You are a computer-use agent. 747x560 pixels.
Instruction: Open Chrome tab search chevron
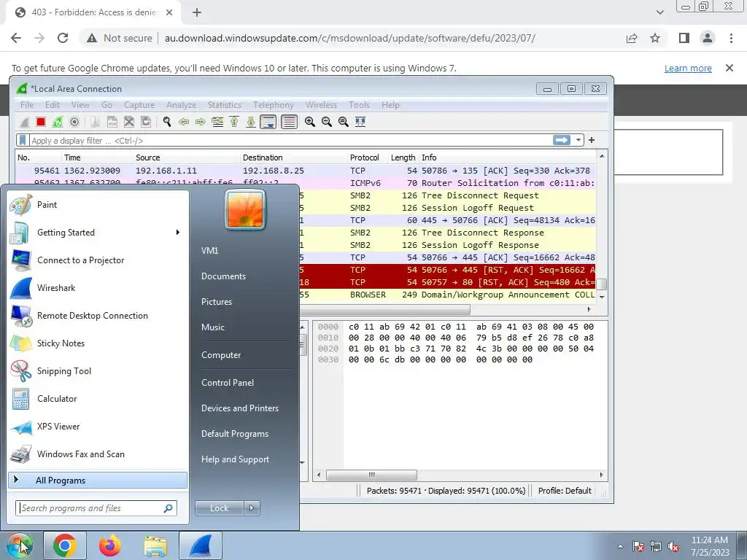pos(659,12)
